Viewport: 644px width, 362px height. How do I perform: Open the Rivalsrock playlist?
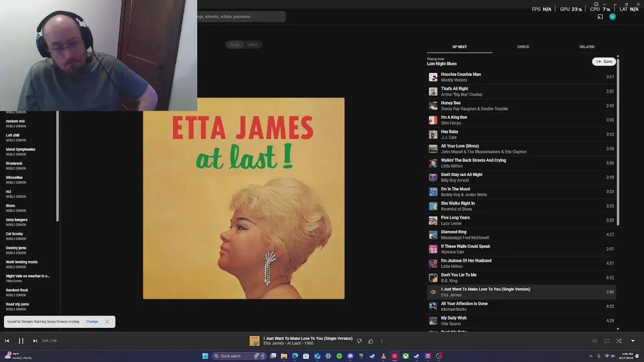click(14, 163)
